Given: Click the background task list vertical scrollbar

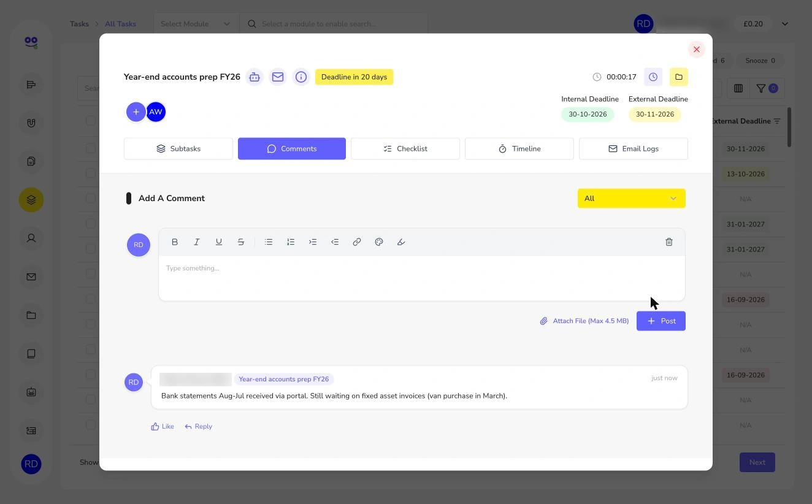Looking at the screenshot, I should coord(789,128).
